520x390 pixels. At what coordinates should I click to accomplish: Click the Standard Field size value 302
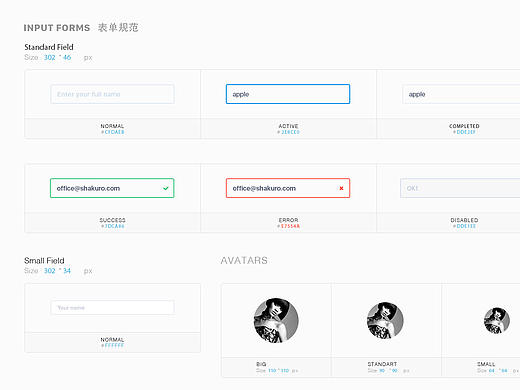(x=50, y=57)
